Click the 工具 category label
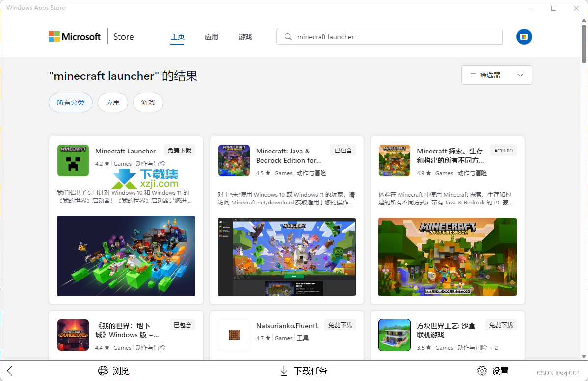This screenshot has width=588, height=381. click(x=303, y=338)
